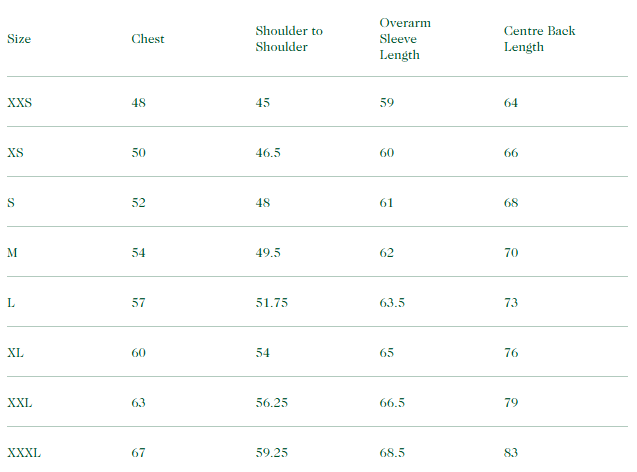The height and width of the screenshot is (472, 637).
Task: Select the XL size row label
Action: (x=16, y=353)
